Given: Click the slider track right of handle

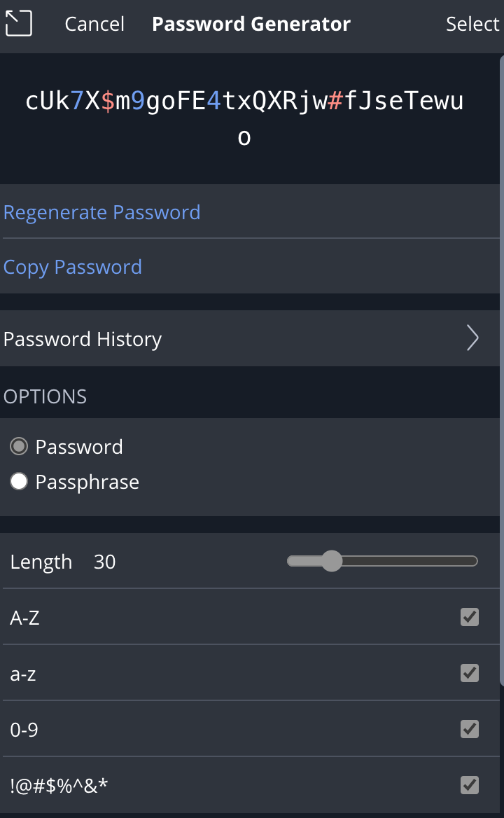Looking at the screenshot, I should click(x=410, y=562).
